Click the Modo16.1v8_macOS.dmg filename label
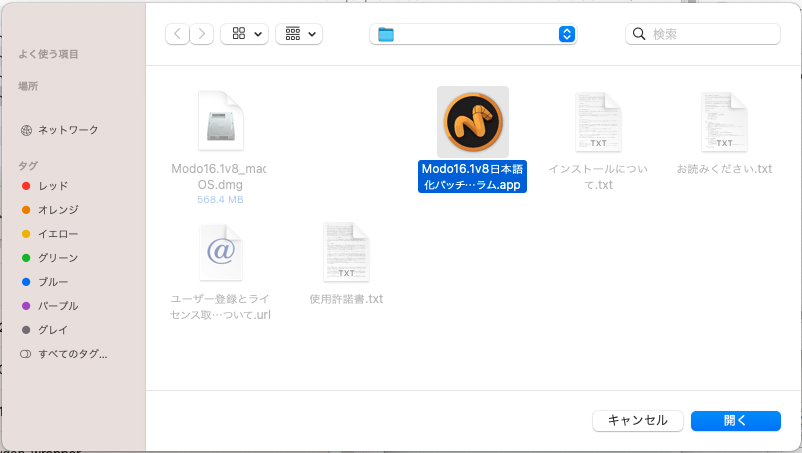 point(220,176)
